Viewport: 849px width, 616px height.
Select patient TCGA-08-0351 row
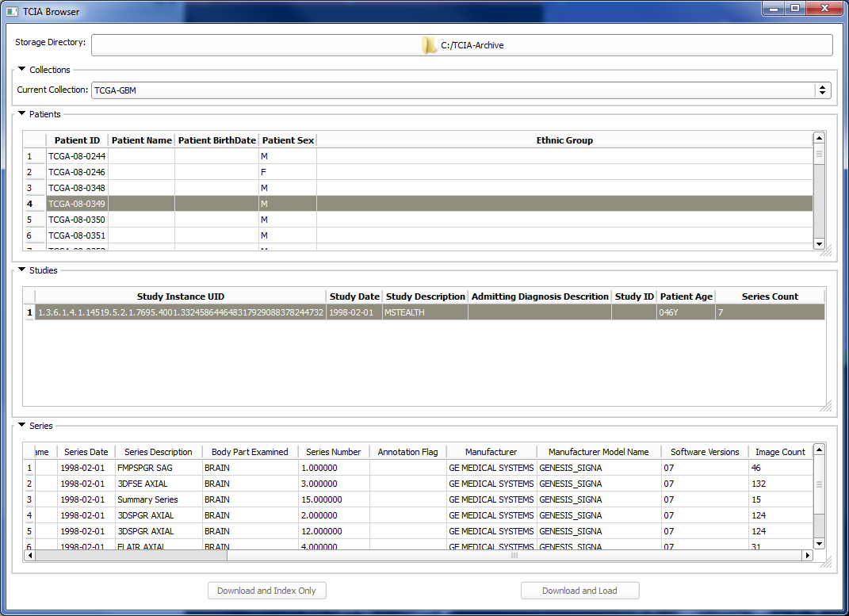click(x=77, y=235)
